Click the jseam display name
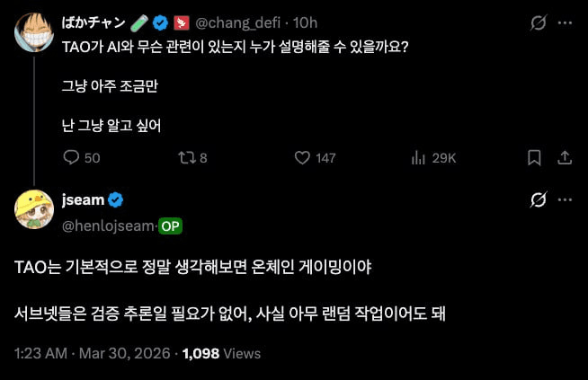The width and height of the screenshot is (588, 380). [83, 199]
